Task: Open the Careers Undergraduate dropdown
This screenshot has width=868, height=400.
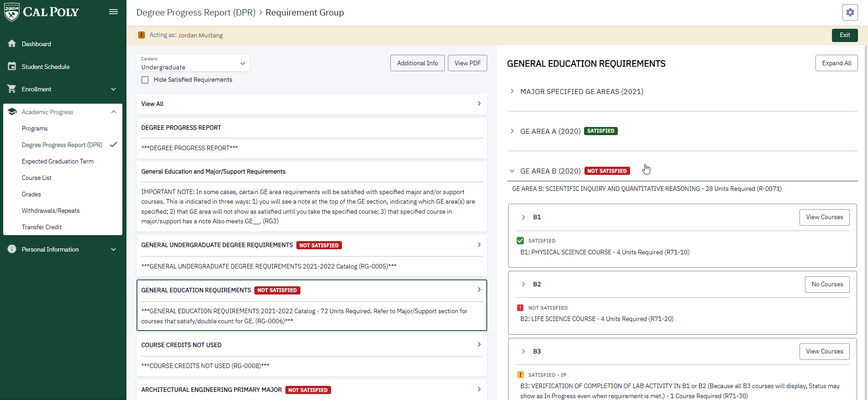Action: (193, 63)
